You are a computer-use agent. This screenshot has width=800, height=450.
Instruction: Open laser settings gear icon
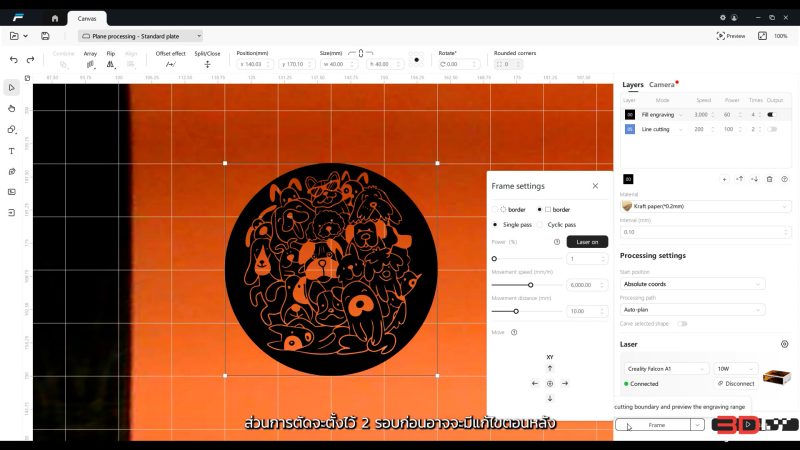point(785,344)
